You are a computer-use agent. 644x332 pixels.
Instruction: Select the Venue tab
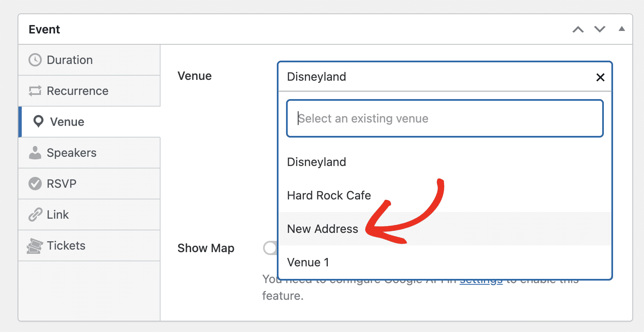pos(89,122)
